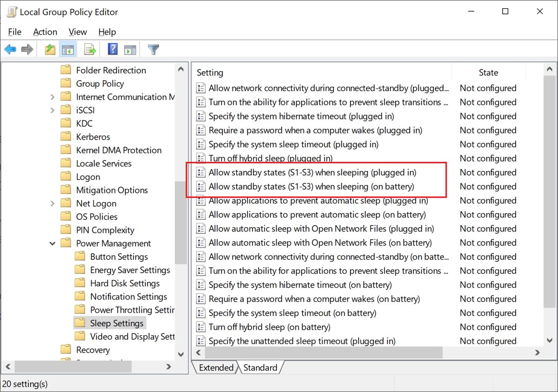Image resolution: width=558 pixels, height=392 pixels.
Task: Select the Logon tree item
Action: point(88,177)
